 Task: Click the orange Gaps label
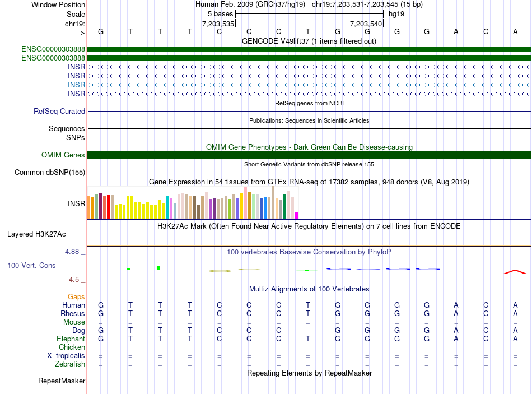(x=76, y=296)
